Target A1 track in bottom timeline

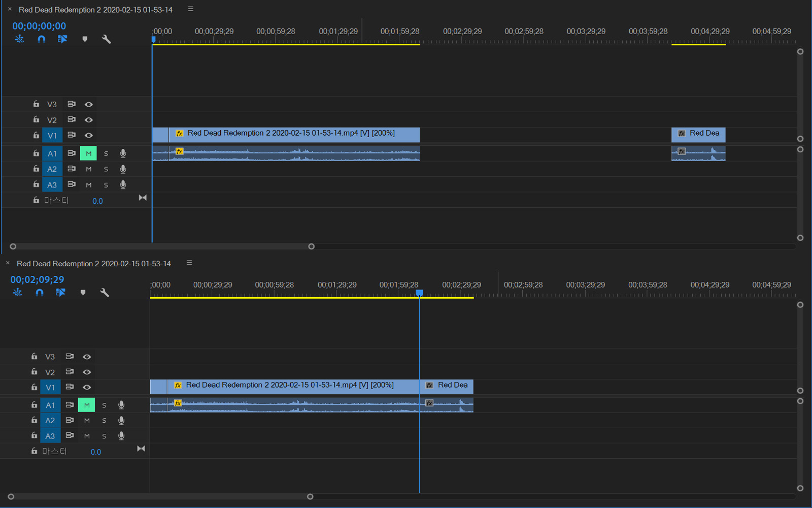pyautogui.click(x=50, y=405)
